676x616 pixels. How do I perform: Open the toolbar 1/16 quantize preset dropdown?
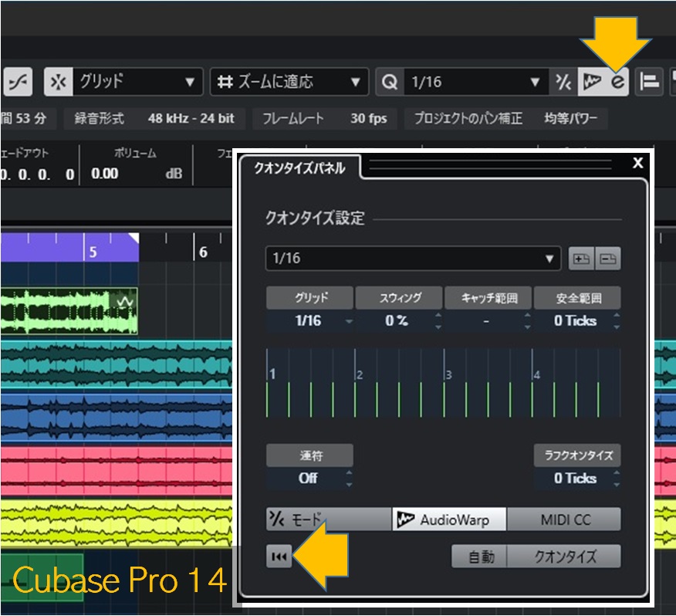[476, 82]
